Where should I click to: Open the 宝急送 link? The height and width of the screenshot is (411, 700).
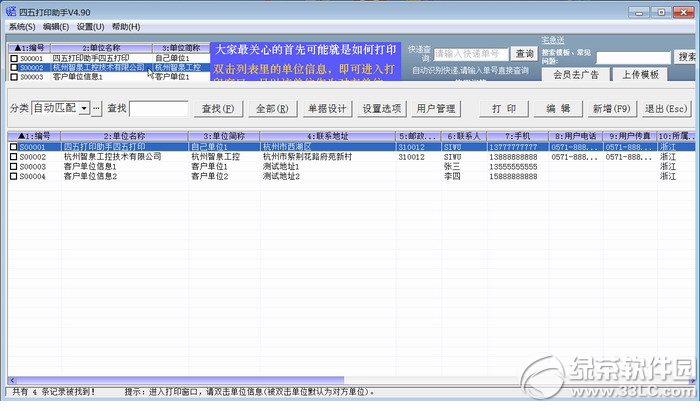[x=553, y=40]
